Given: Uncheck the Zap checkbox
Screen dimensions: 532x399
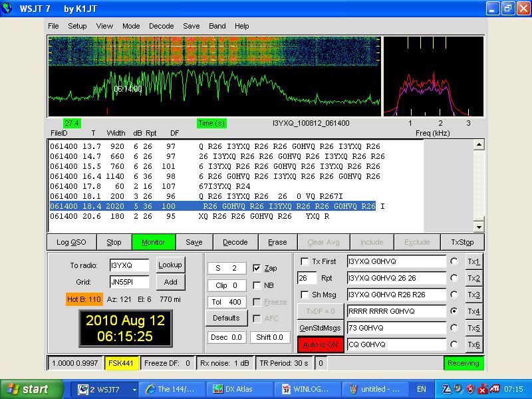Looking at the screenshot, I should click(257, 269).
